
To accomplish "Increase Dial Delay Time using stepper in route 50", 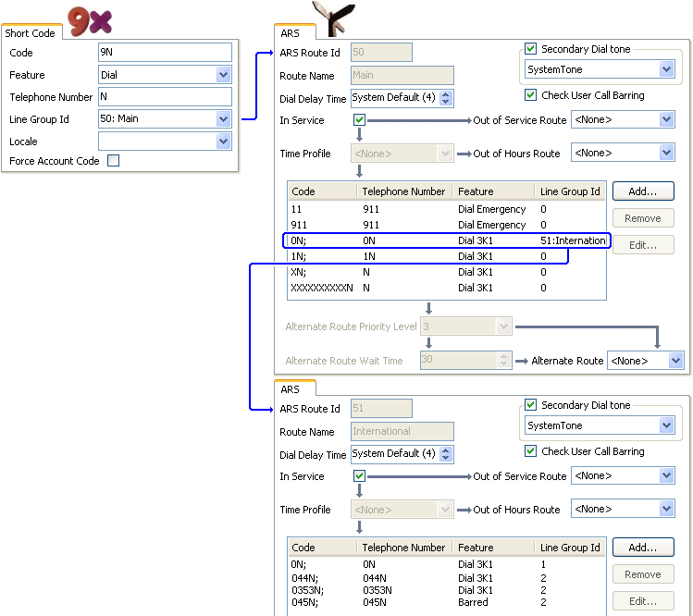I will (446, 94).
